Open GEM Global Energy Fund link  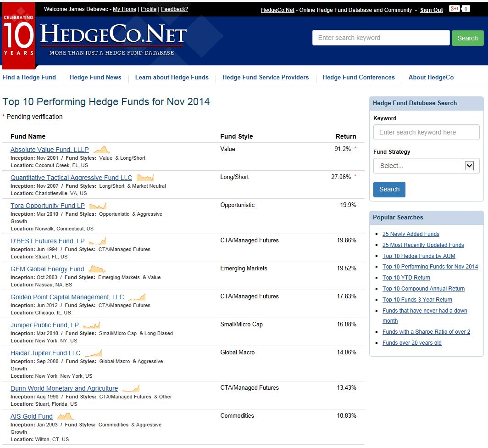47,269
